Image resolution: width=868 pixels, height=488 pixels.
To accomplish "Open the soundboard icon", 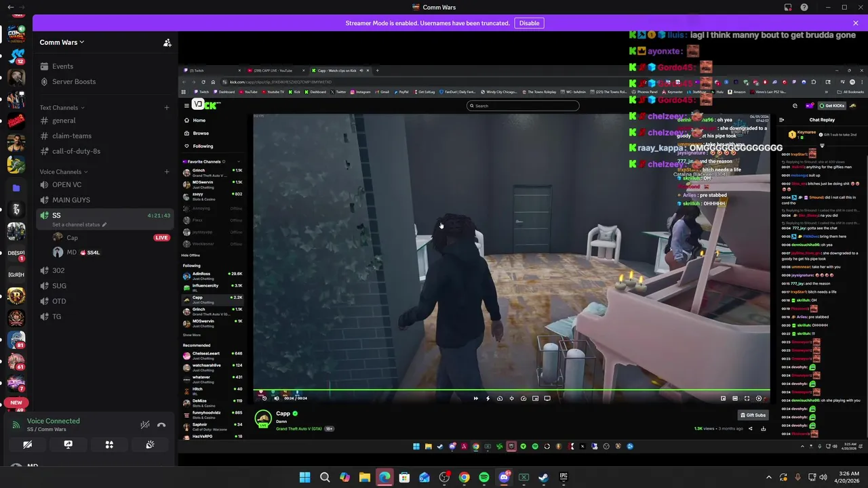I will click(150, 445).
